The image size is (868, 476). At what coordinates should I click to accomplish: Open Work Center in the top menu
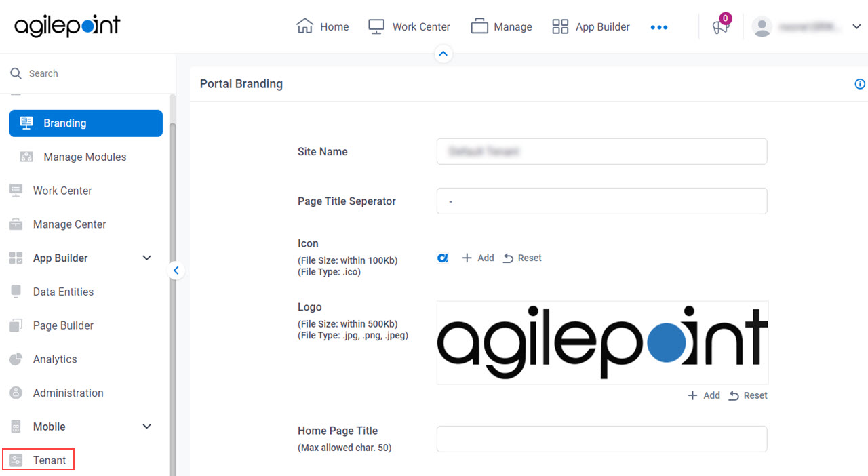tap(409, 26)
